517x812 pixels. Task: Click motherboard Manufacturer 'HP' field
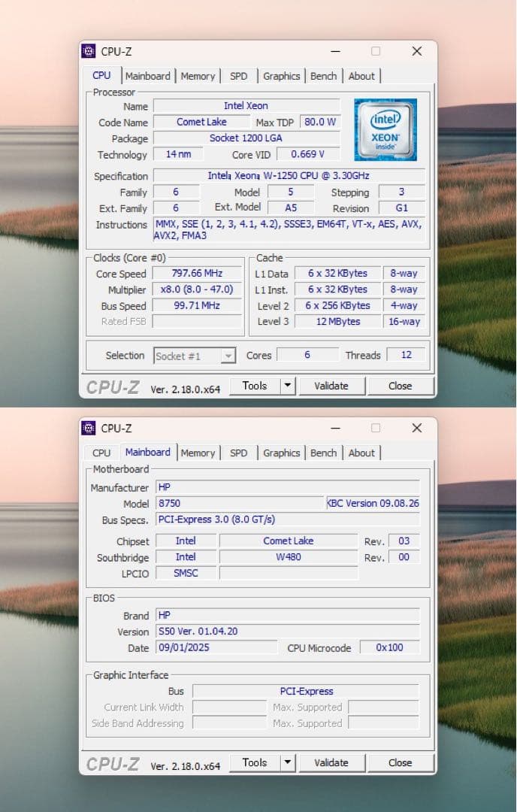288,487
